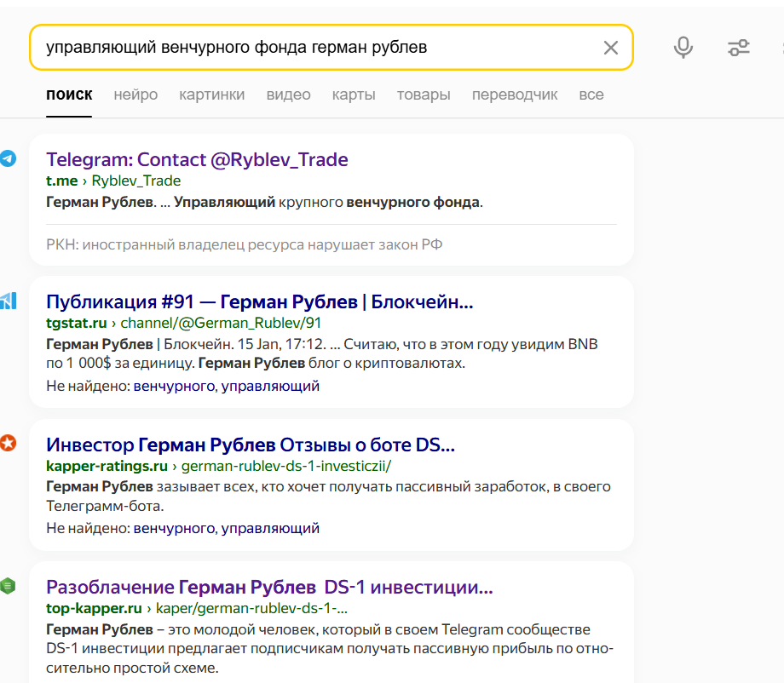Click 'венчурного' under the kapper-ratings result

tap(174, 528)
